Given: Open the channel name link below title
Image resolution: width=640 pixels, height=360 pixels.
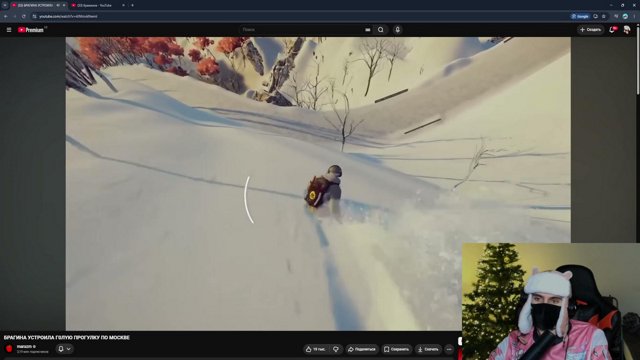Looking at the screenshot, I should [x=26, y=347].
